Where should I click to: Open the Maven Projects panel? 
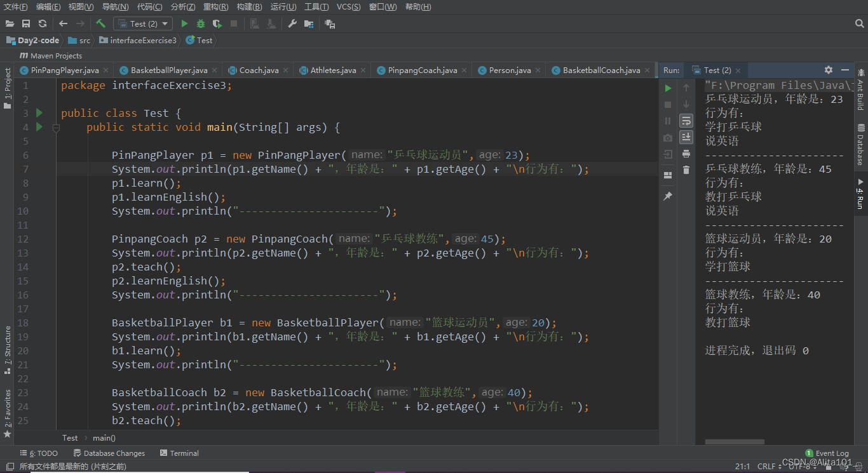point(51,56)
